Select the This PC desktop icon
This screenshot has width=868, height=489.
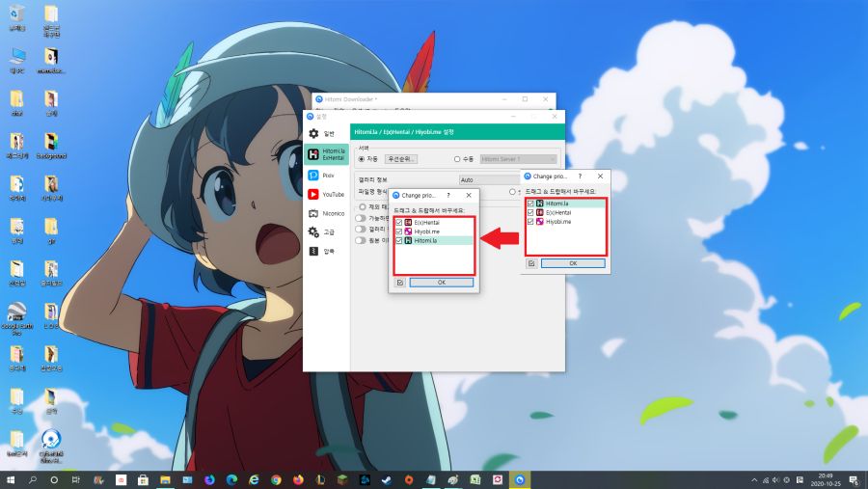(16, 60)
